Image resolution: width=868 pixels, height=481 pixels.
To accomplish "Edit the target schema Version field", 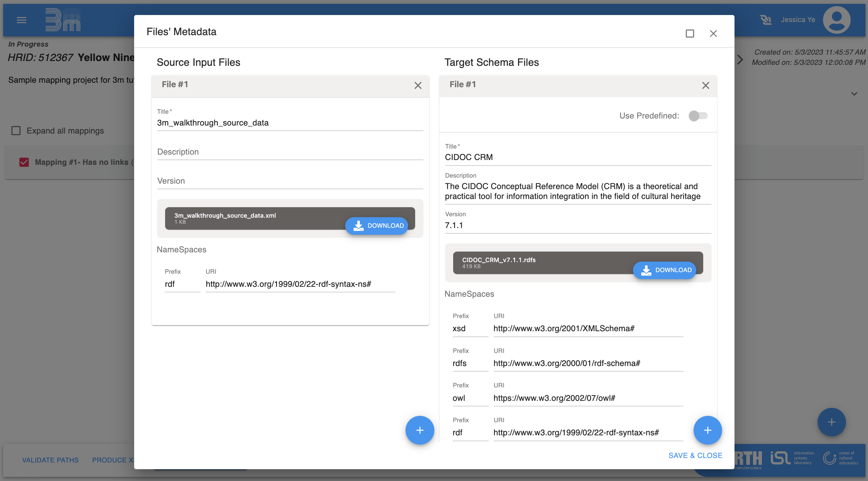I will [x=577, y=225].
